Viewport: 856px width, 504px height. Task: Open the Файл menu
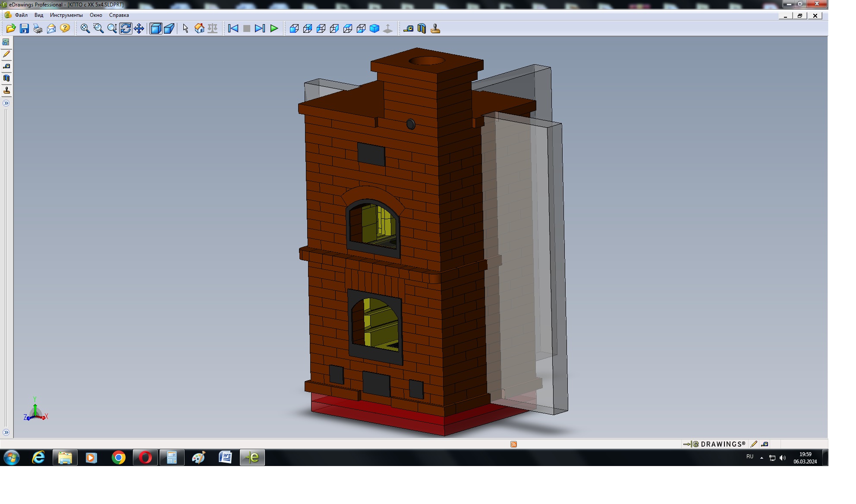(21, 15)
